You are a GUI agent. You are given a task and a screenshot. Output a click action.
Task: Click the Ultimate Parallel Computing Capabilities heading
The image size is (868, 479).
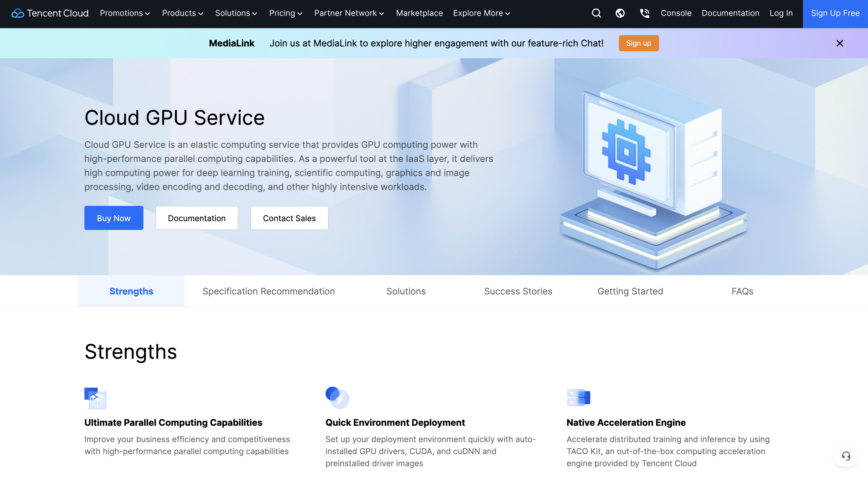[173, 423]
